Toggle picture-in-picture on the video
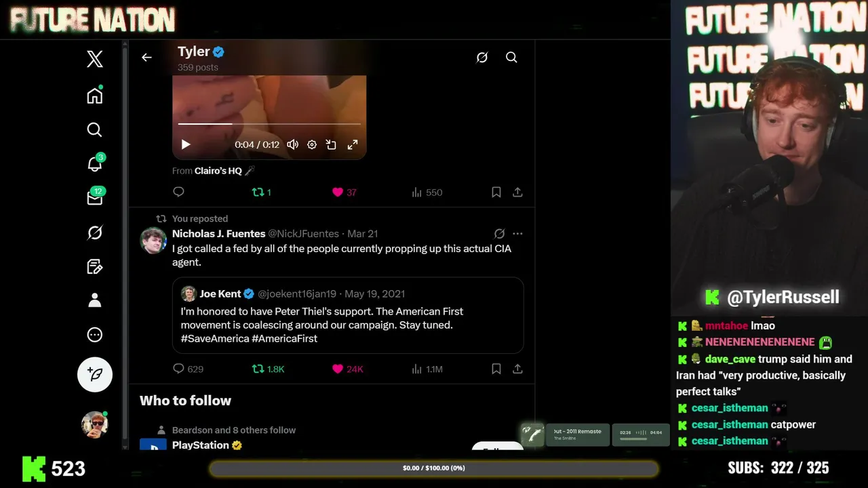868x488 pixels. tap(331, 144)
